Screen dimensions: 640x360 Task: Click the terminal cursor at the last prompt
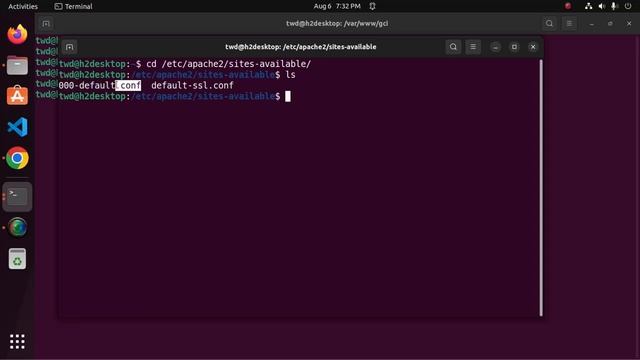tap(288, 96)
